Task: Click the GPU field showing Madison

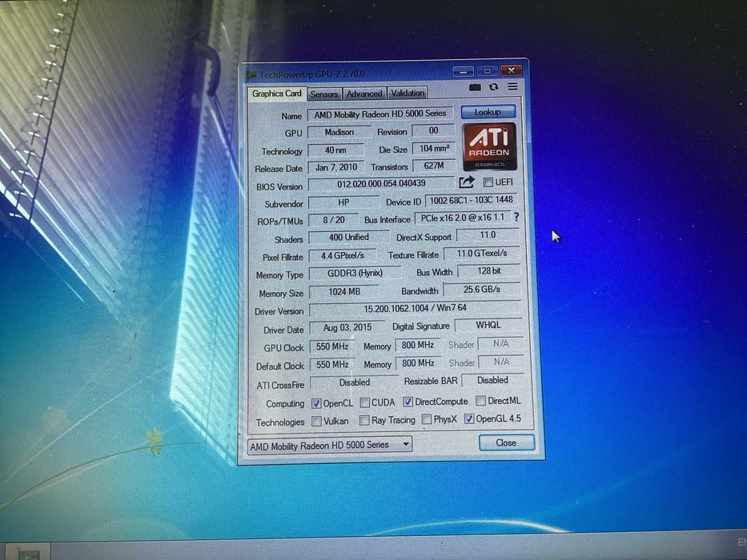Action: click(x=339, y=132)
